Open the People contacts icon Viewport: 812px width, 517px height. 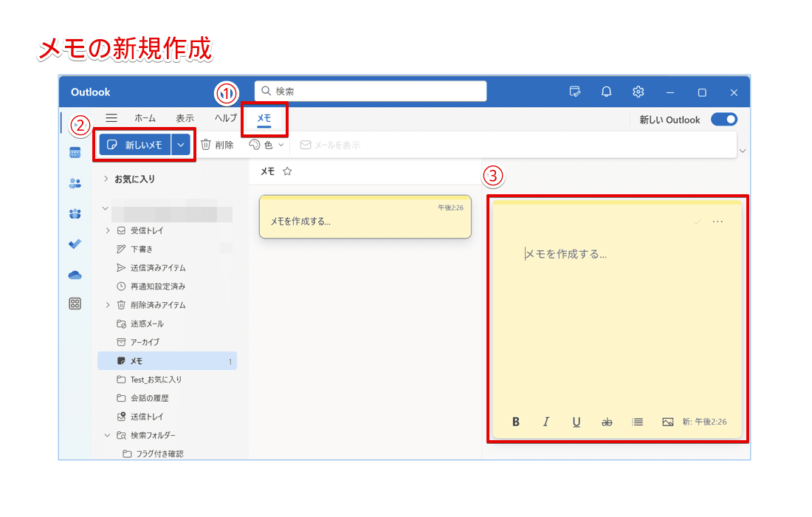tap(75, 183)
